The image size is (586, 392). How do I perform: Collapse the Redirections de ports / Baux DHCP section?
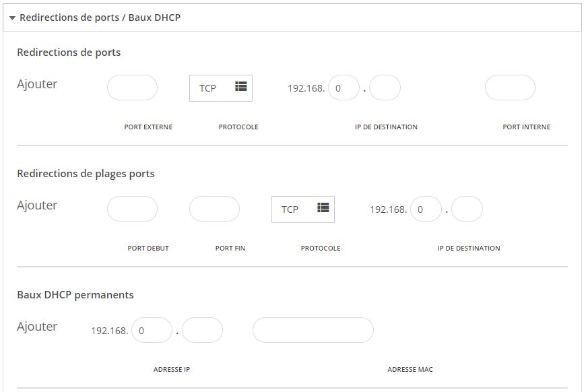[x=12, y=18]
